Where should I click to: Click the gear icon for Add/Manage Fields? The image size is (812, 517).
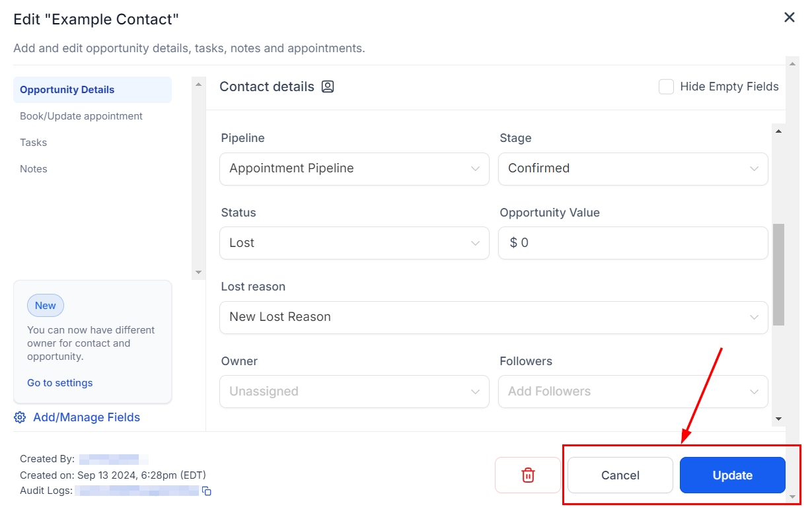[20, 417]
